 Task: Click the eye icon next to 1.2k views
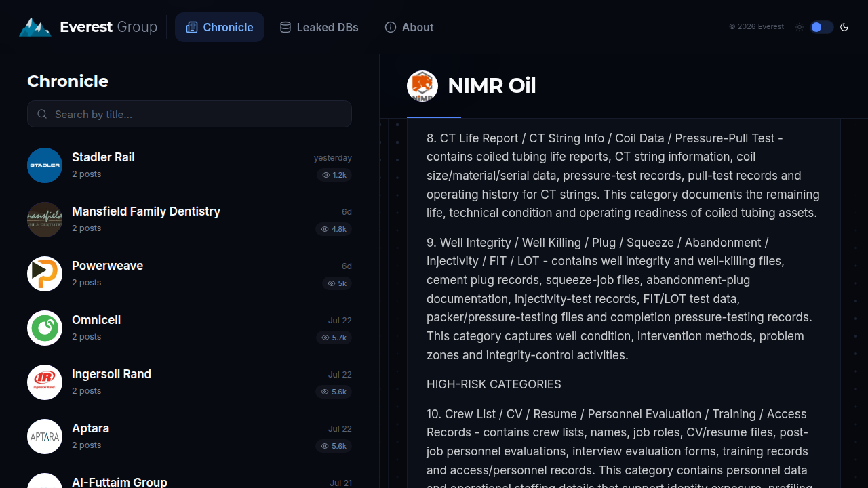coord(326,175)
